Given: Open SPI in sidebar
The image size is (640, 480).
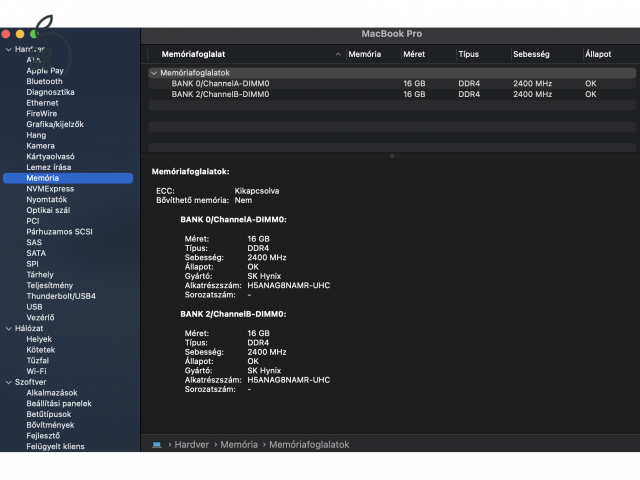Looking at the screenshot, I should point(33,264).
